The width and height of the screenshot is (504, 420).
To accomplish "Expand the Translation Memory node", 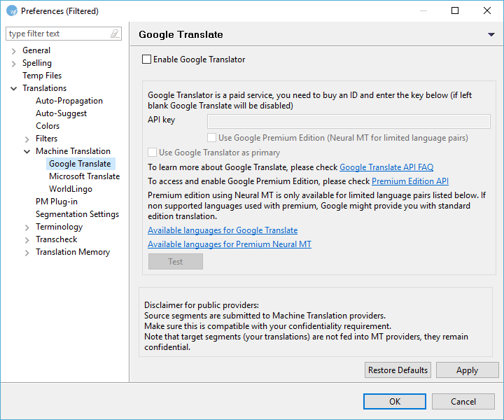I will (27, 253).
